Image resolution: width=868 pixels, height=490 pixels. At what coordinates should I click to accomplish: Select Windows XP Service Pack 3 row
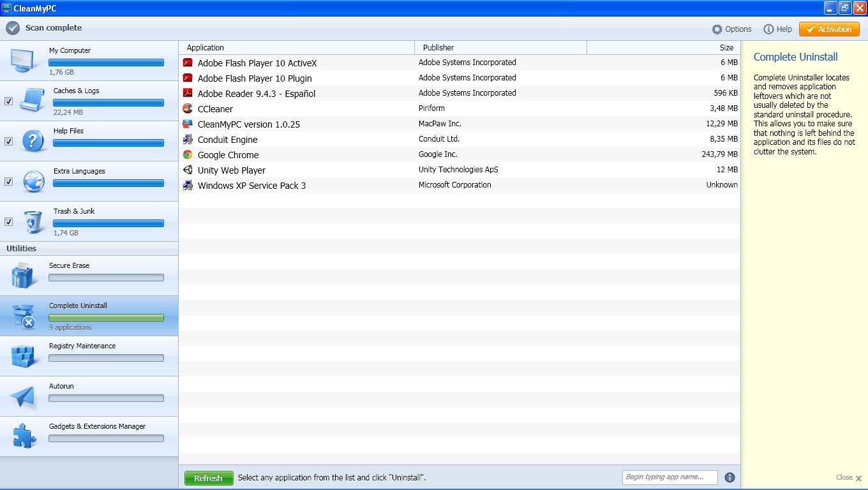click(460, 185)
